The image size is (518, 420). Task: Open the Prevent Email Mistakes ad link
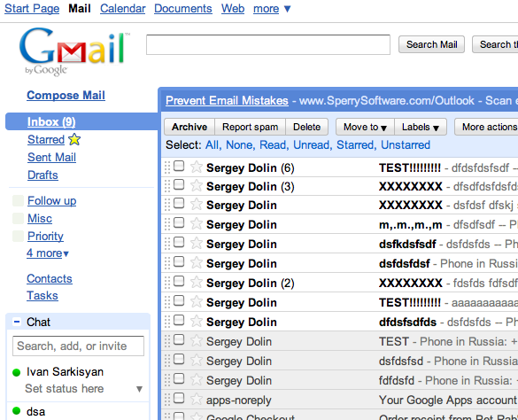point(227,100)
